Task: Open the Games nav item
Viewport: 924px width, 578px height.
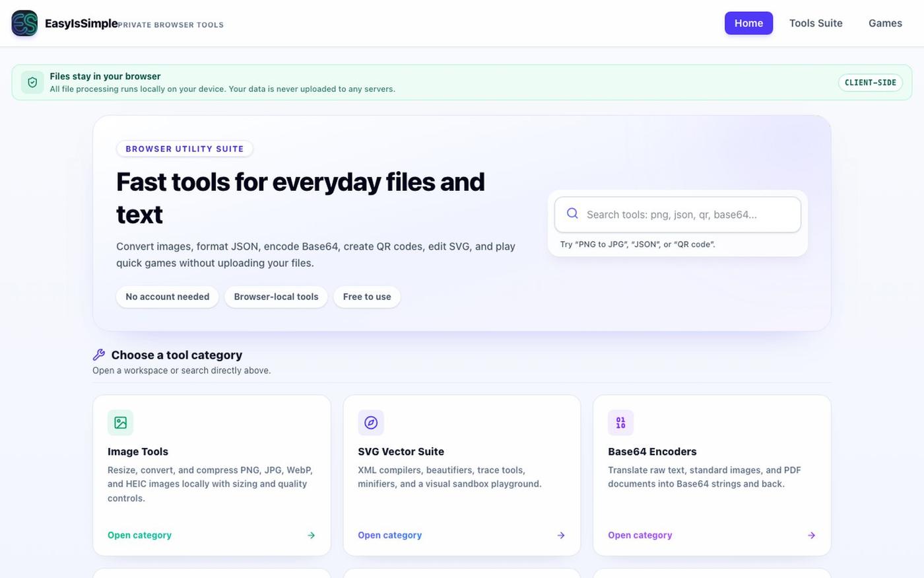Action: [x=885, y=23]
